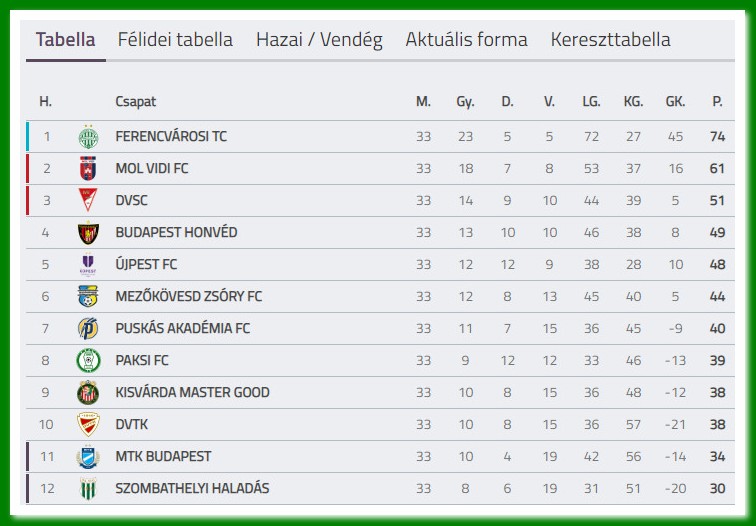The width and height of the screenshot is (756, 526).
Task: Click the Ferencvárosi TC club crest
Action: 88,137
